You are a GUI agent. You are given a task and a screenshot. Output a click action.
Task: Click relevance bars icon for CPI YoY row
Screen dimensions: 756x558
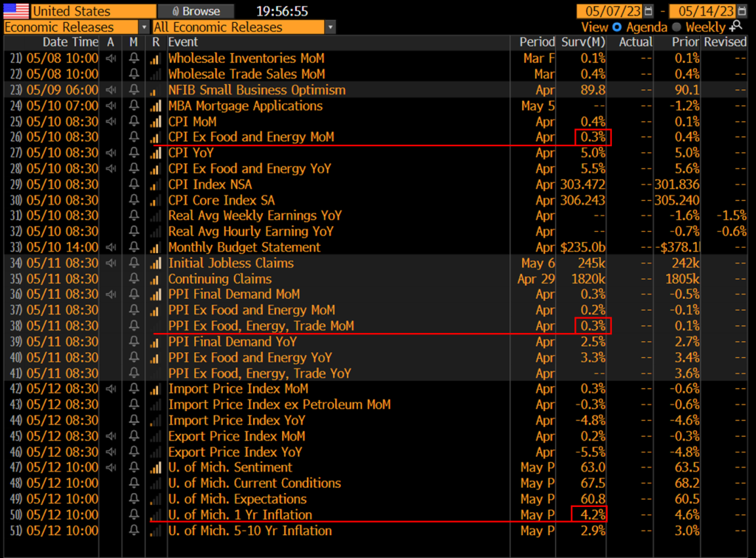click(x=156, y=154)
